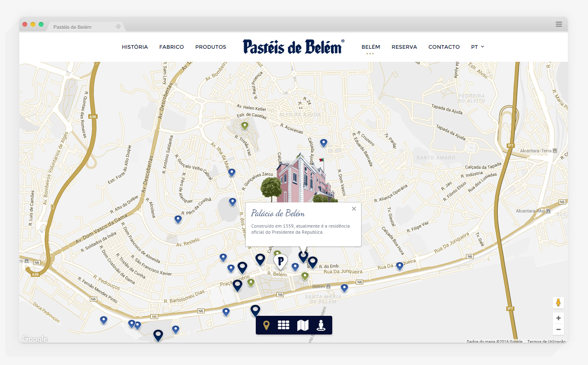The width and height of the screenshot is (588, 365).
Task: Click the 'Alcantara-Mar' station label
Action: (x=531, y=211)
